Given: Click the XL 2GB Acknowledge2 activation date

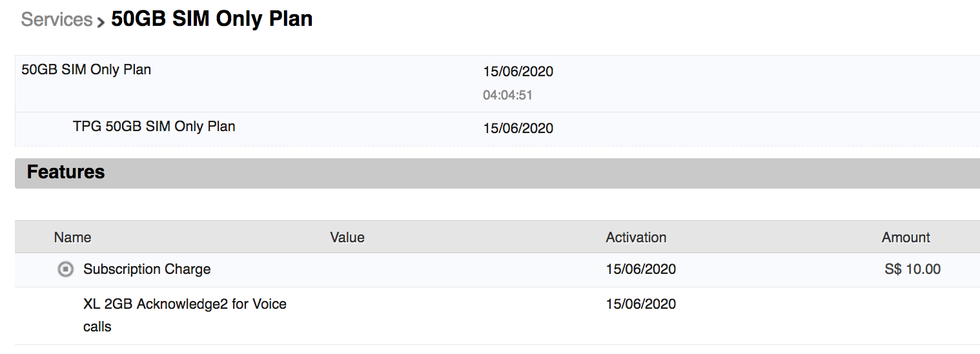Looking at the screenshot, I should tap(640, 304).
